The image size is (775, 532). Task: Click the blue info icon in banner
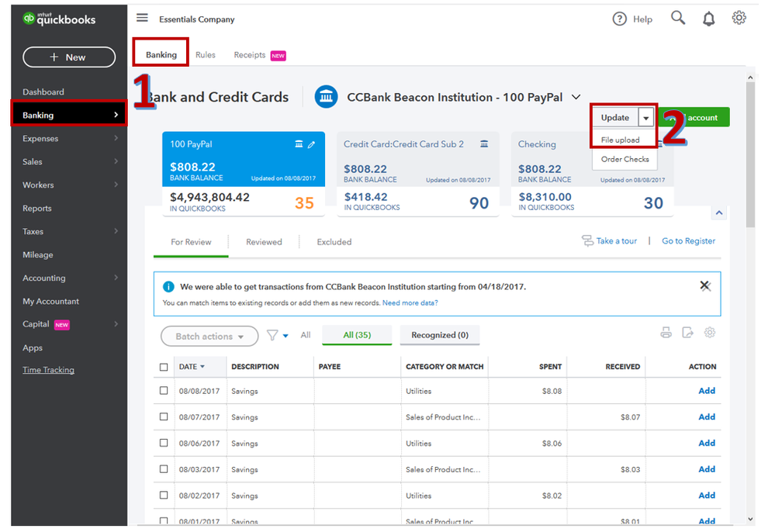coord(168,286)
